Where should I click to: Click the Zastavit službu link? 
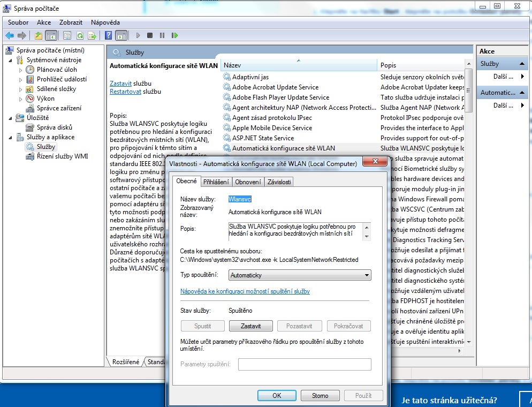pyautogui.click(x=121, y=83)
